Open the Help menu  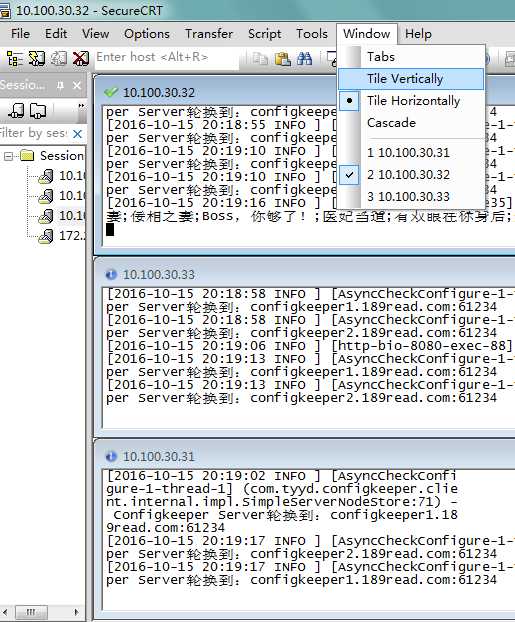point(418,34)
